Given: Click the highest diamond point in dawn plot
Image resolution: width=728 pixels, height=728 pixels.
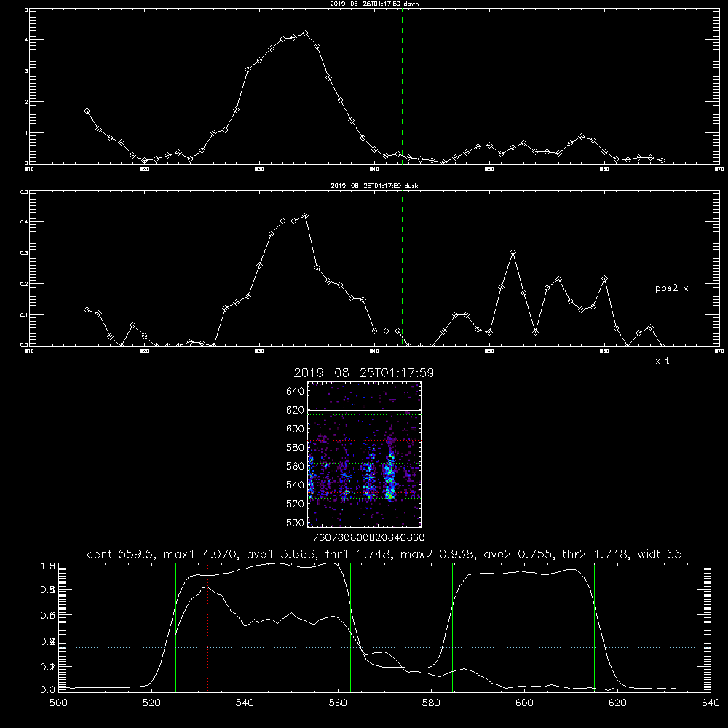Looking at the screenshot, I should point(305,33).
